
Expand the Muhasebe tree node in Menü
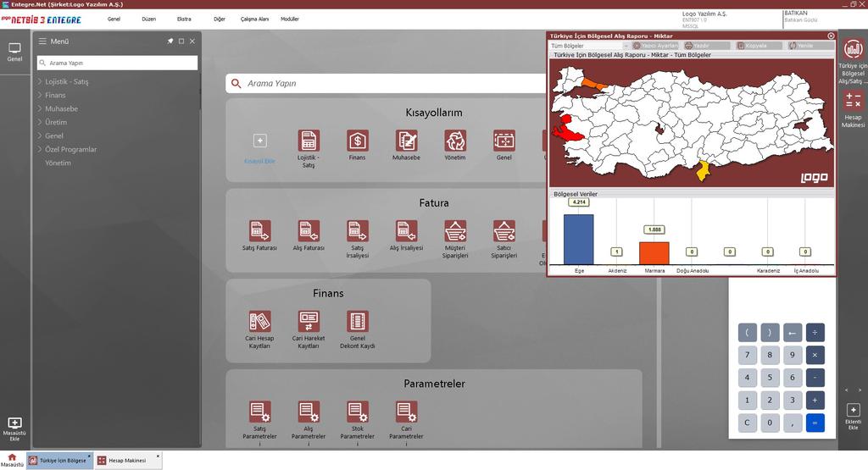[x=40, y=108]
